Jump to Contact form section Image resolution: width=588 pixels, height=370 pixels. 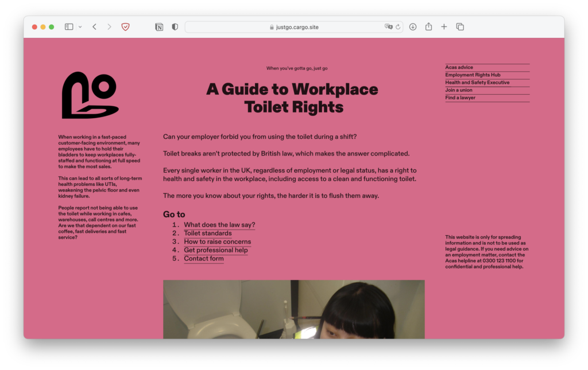click(204, 258)
